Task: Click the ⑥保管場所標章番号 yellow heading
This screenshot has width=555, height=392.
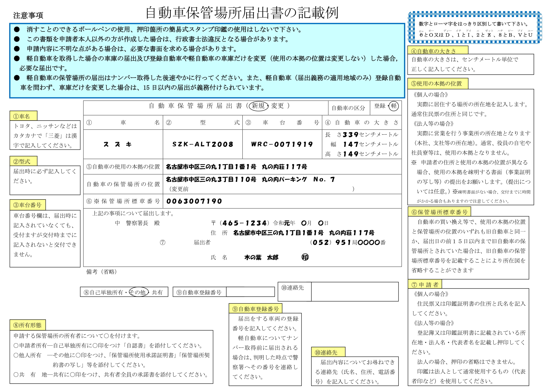Action: point(439,212)
